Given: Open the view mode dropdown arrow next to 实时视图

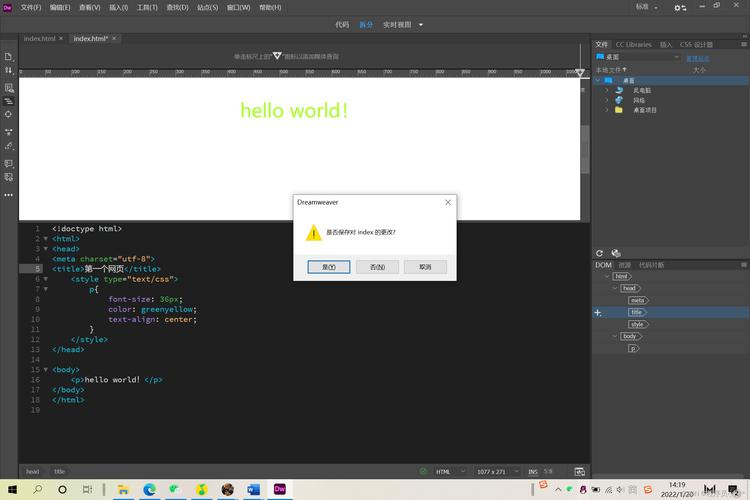Looking at the screenshot, I should tap(421, 25).
